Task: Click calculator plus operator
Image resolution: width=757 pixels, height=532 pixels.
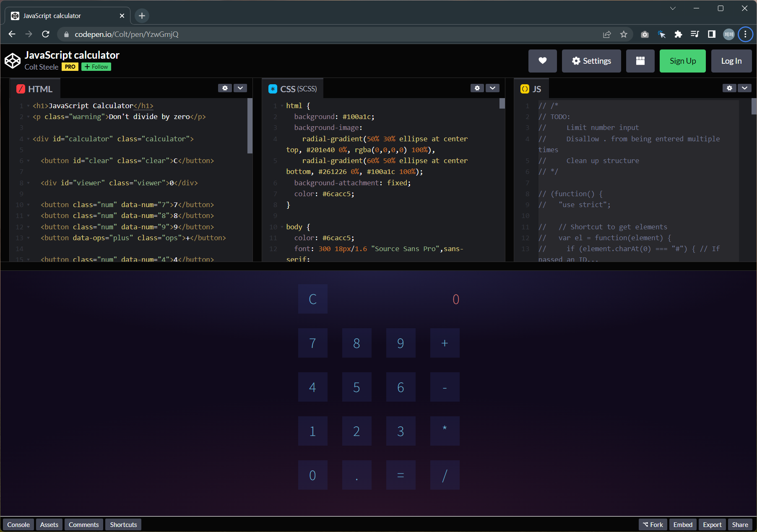Action: pos(445,343)
